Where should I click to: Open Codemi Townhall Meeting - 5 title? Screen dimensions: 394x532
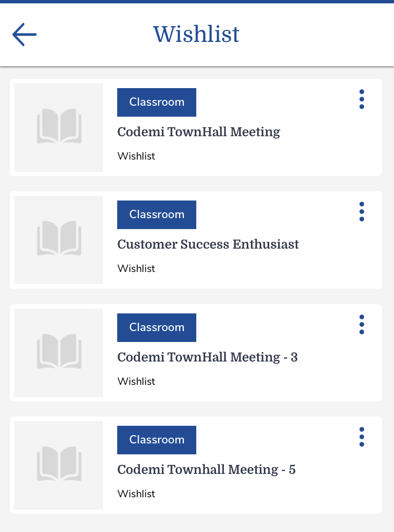tap(206, 470)
